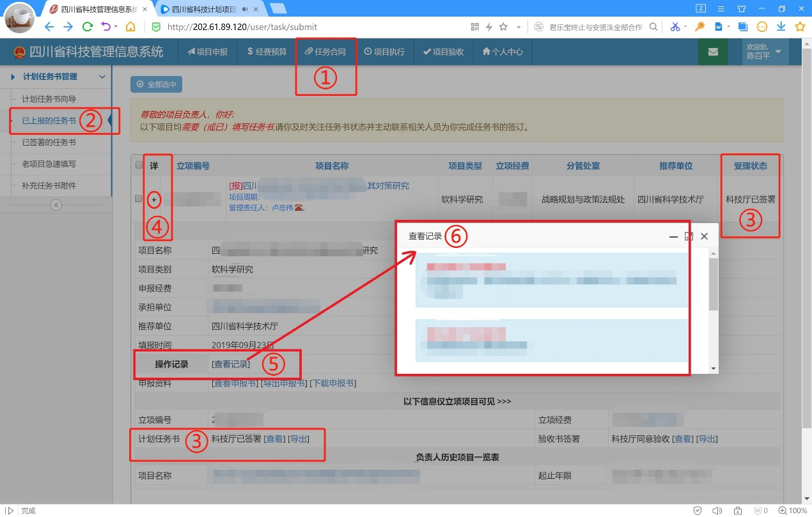Adjust the 100% page zoom control

795,510
